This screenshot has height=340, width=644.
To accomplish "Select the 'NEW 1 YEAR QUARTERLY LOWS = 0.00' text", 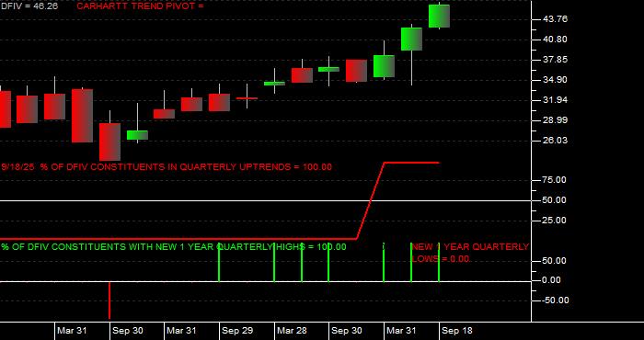I will pyautogui.click(x=470, y=253).
